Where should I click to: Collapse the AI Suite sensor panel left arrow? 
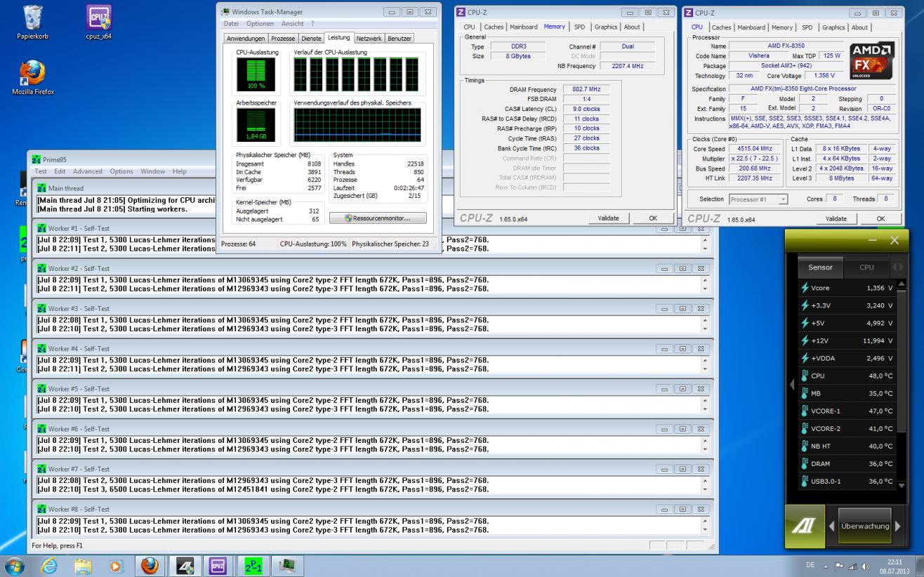792,384
